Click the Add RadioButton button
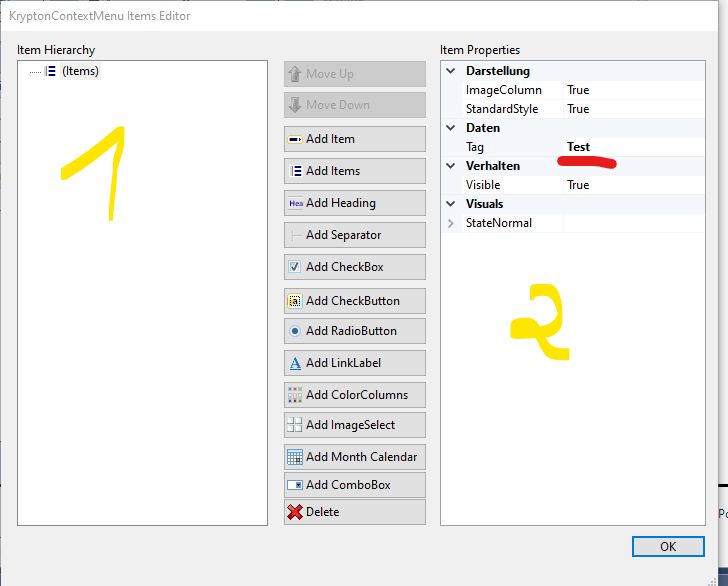The width and height of the screenshot is (728, 586). pos(355,331)
